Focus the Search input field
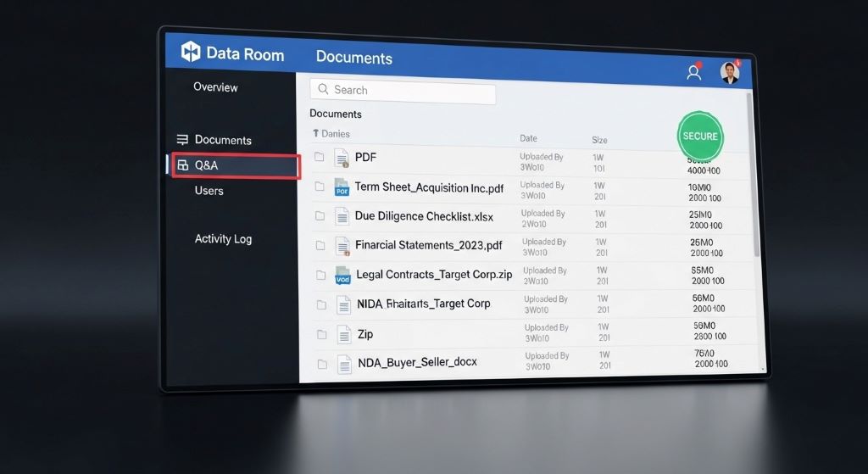This screenshot has height=474, width=868. (403, 91)
